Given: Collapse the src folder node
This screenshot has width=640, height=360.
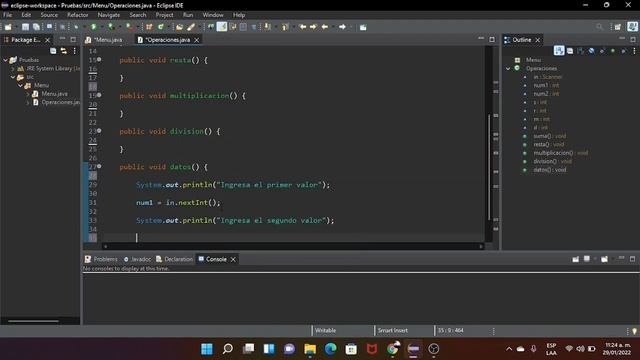Looking at the screenshot, I should 13,77.
